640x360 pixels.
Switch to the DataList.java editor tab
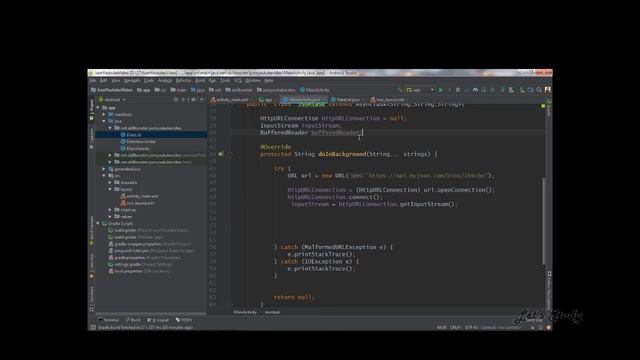(347, 100)
